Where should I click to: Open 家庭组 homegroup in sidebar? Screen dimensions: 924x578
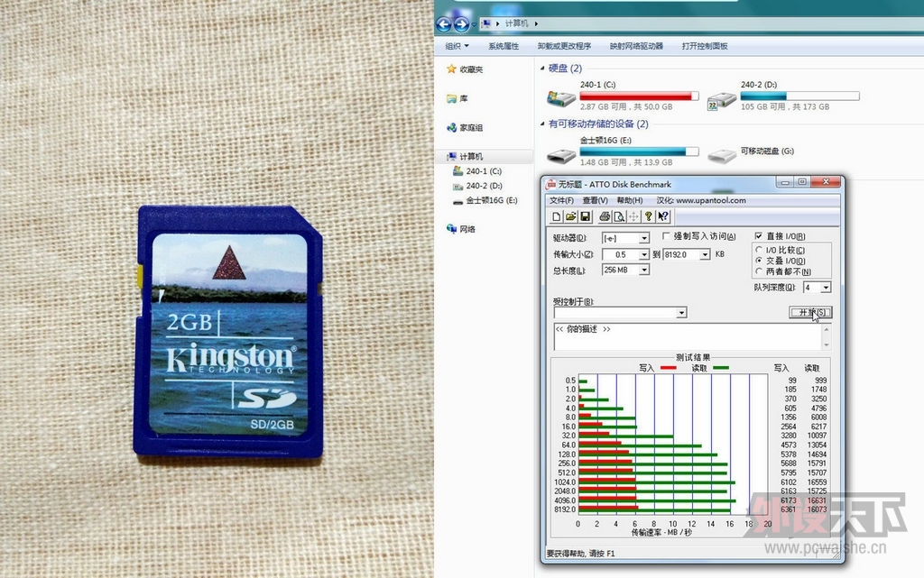pos(465,127)
